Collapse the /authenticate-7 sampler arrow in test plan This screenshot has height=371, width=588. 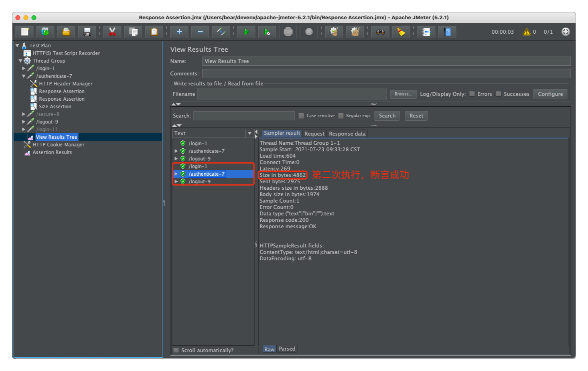[24, 76]
